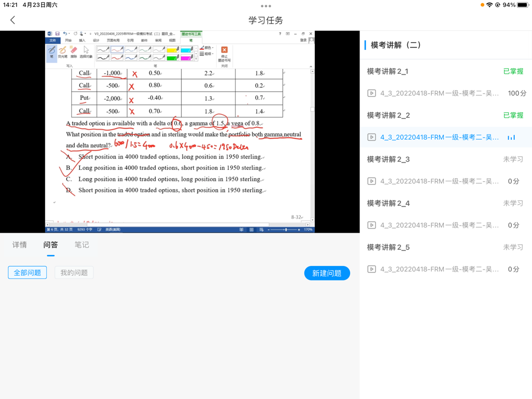
Task: Select the green highlighter pen swatch
Action: tap(172, 58)
